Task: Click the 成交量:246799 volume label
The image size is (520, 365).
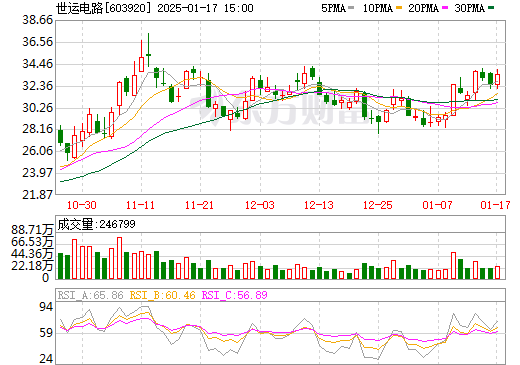Action: point(96,224)
